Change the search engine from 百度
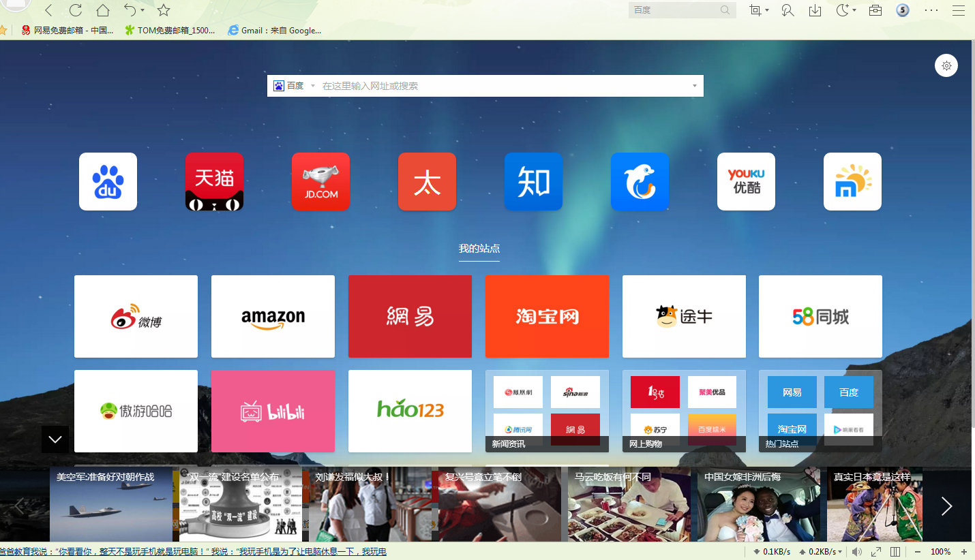The width and height of the screenshot is (975, 560). [294, 86]
